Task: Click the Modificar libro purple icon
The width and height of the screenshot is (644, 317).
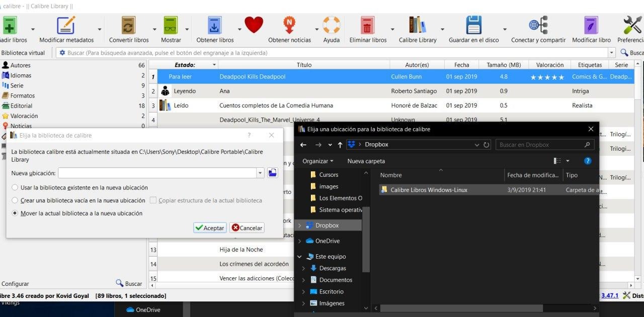Action: [x=591, y=25]
